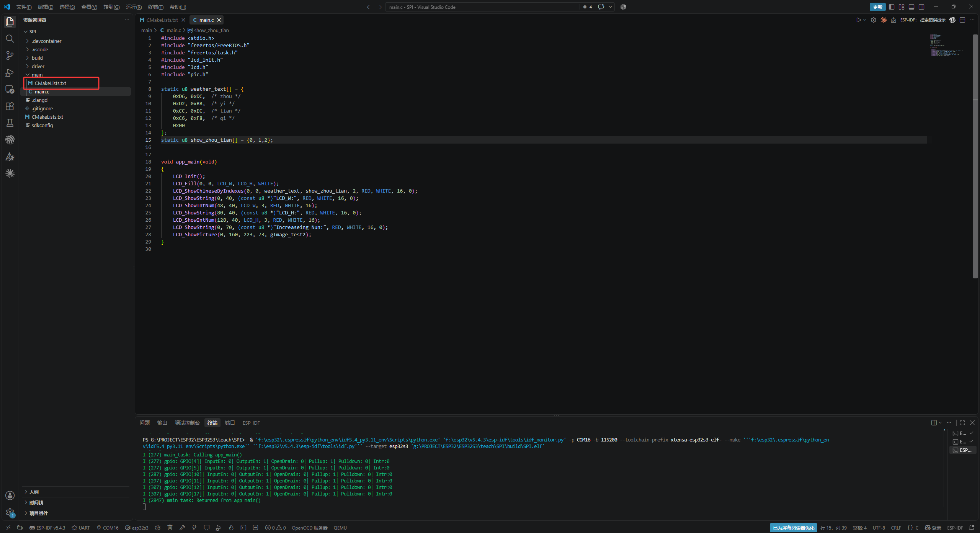
Task: Close the main.c editor tab
Action: [219, 20]
